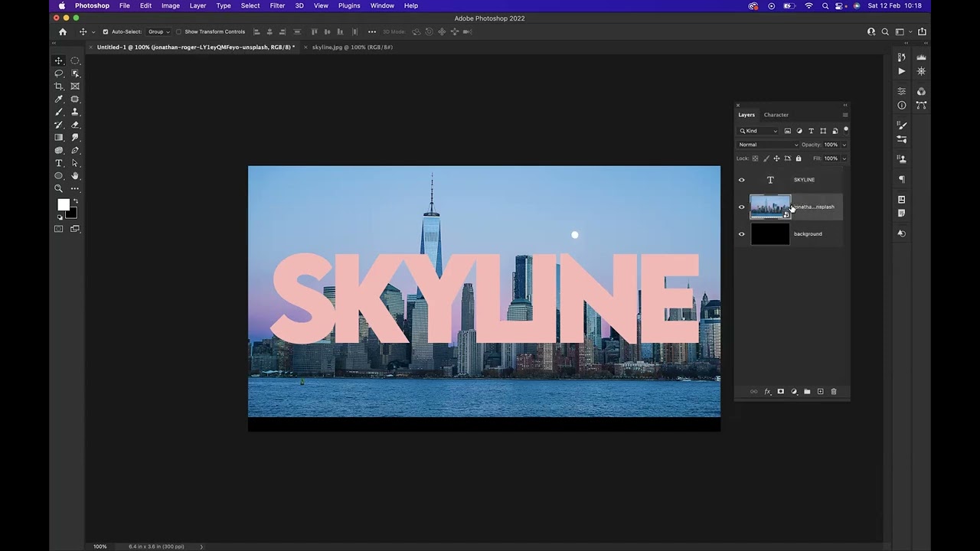Image resolution: width=980 pixels, height=551 pixels.
Task: Switch to the Character panel tab
Action: click(x=776, y=115)
